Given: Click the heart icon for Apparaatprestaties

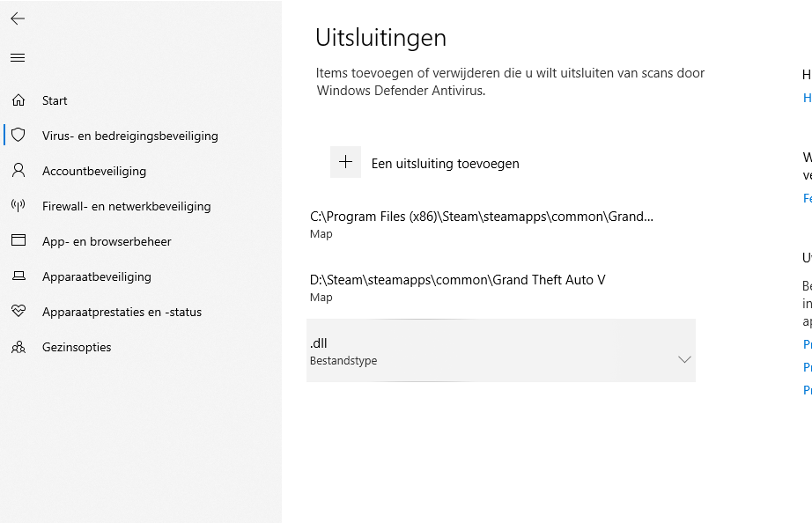Looking at the screenshot, I should point(18,312).
